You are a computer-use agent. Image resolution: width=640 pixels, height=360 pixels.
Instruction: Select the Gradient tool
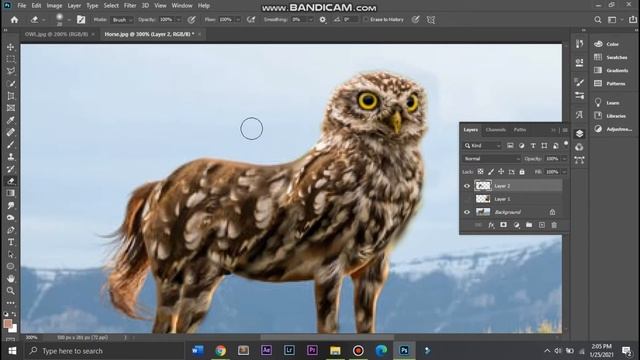coord(11,193)
